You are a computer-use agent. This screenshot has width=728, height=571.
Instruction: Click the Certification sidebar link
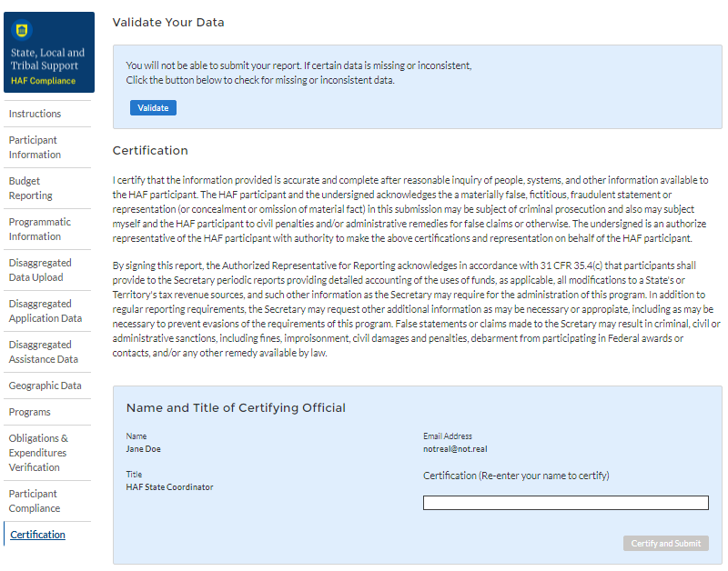[x=37, y=535]
